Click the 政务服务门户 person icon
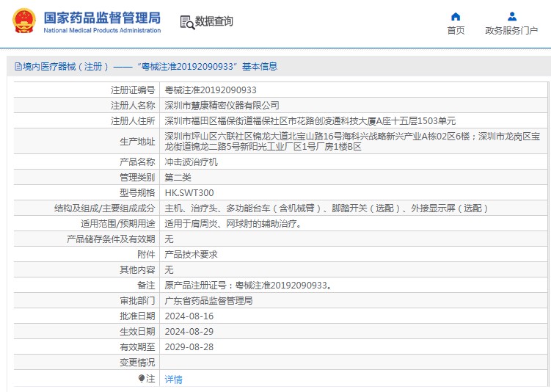This screenshot has height=392, width=551. (x=511, y=16)
